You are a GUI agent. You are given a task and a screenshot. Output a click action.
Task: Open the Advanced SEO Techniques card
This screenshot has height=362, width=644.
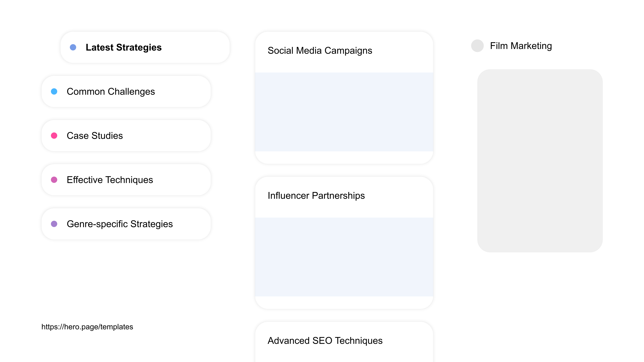pos(344,342)
